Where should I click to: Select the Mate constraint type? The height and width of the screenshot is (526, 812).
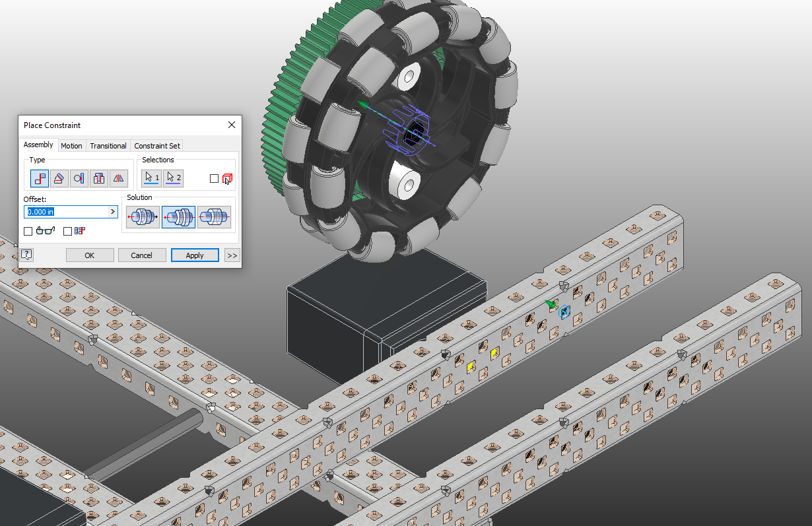40,178
